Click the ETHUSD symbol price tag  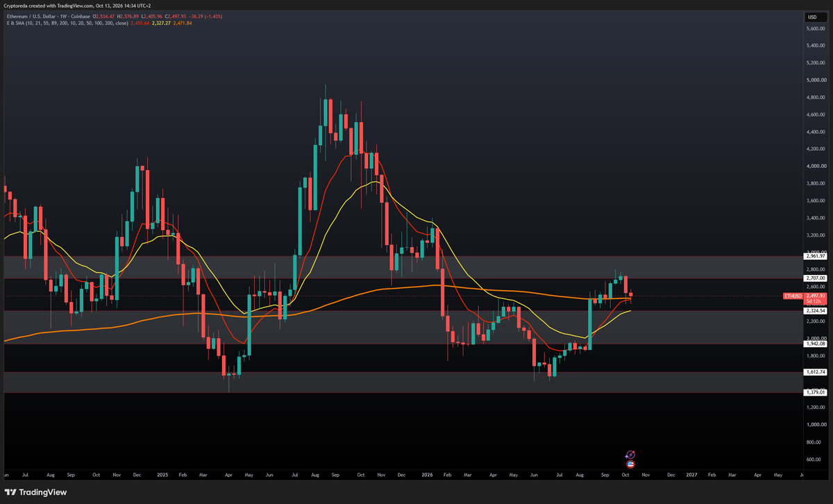pyautogui.click(x=793, y=296)
